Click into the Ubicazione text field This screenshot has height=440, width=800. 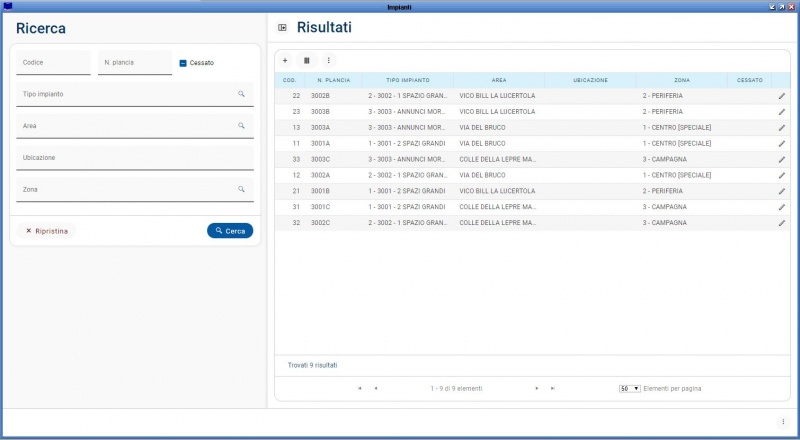click(x=135, y=158)
